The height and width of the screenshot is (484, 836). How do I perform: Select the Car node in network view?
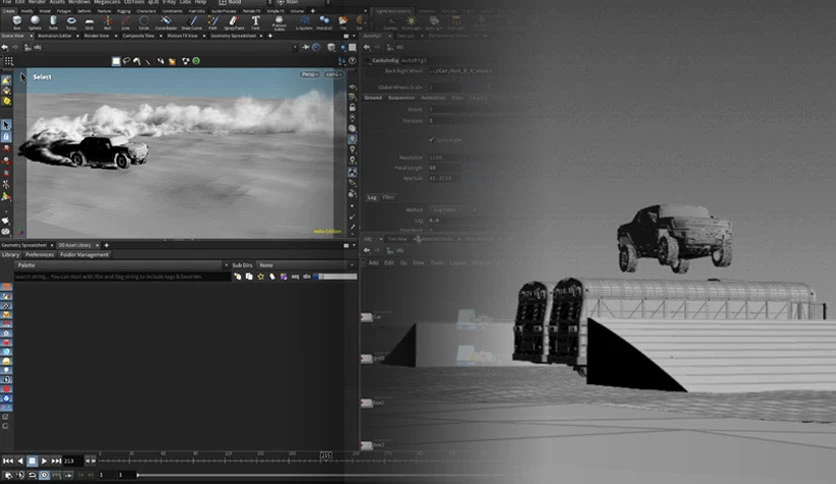tap(366, 317)
